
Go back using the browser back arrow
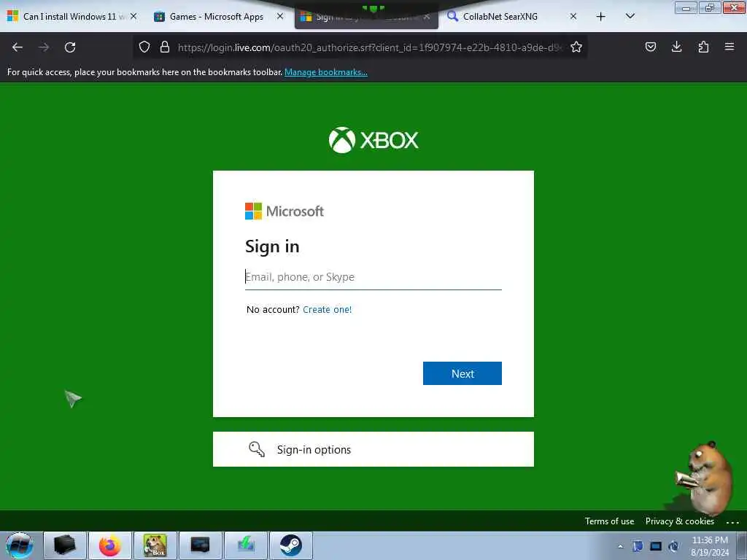coord(18,47)
